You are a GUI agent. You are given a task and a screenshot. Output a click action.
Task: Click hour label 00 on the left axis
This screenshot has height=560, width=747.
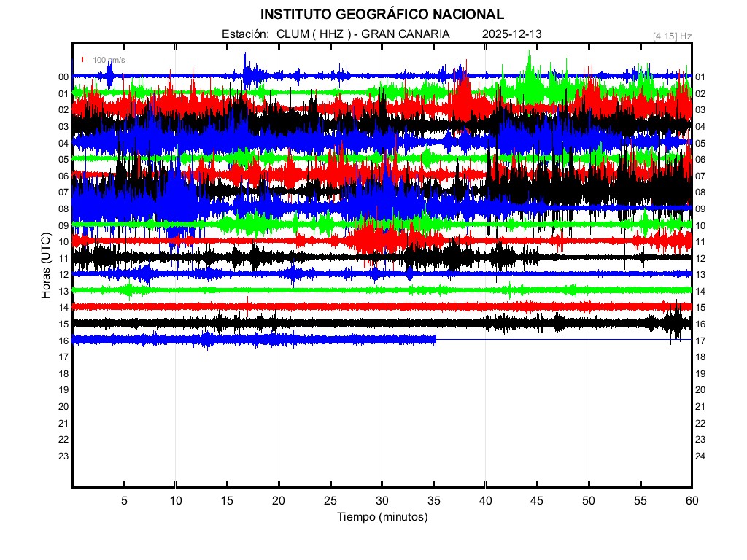tap(63, 77)
